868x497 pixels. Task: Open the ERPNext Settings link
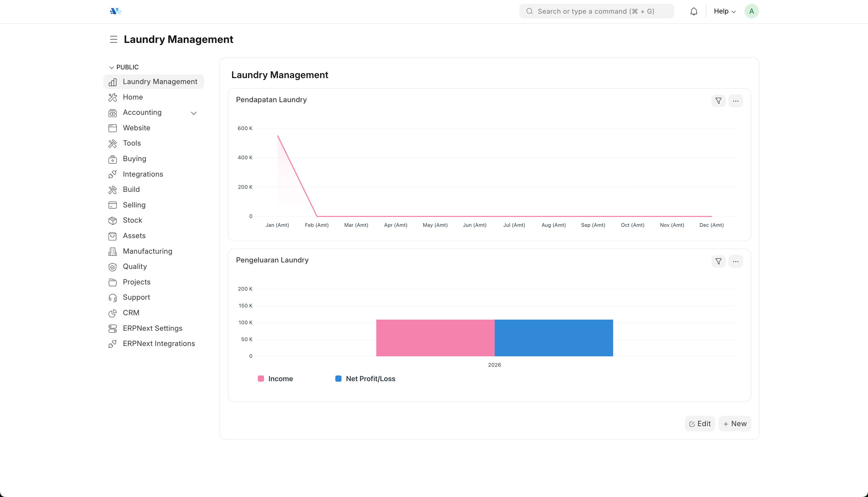point(153,328)
